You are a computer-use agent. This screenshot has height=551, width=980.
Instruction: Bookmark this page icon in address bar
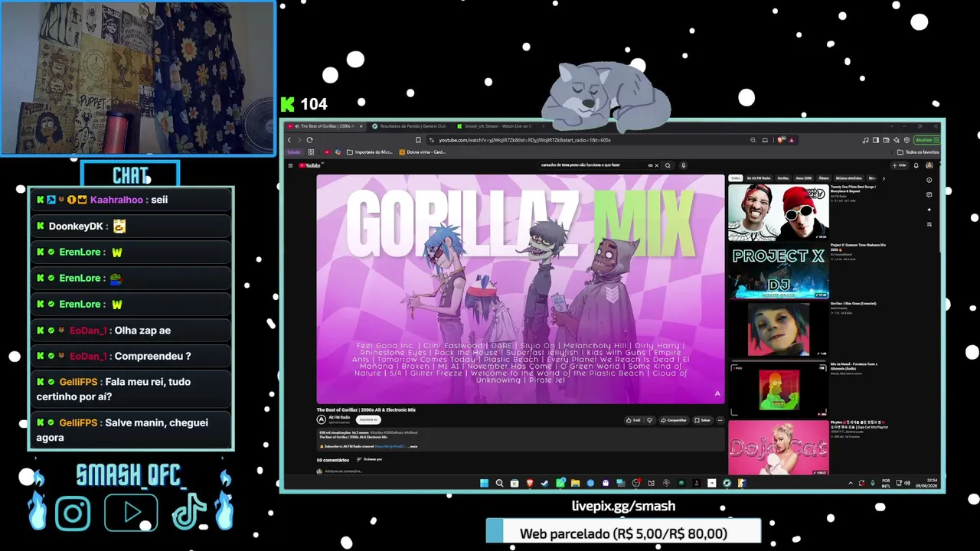click(x=418, y=140)
